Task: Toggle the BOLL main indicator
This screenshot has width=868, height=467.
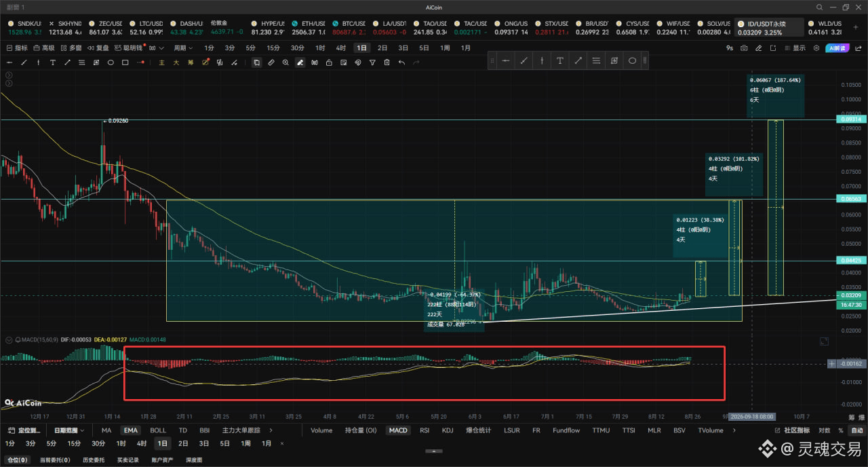Action: [x=158, y=430]
